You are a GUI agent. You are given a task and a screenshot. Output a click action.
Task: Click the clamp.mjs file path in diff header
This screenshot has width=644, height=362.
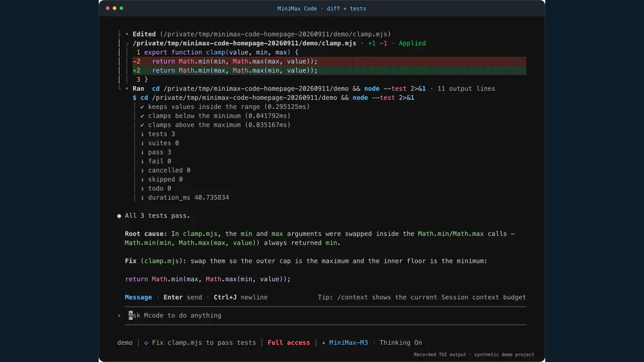coord(244,43)
